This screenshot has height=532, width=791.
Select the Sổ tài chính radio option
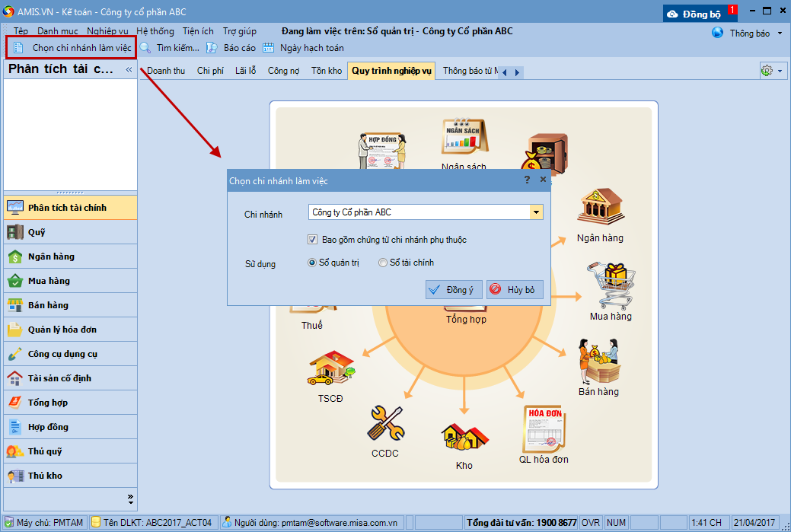383,263
